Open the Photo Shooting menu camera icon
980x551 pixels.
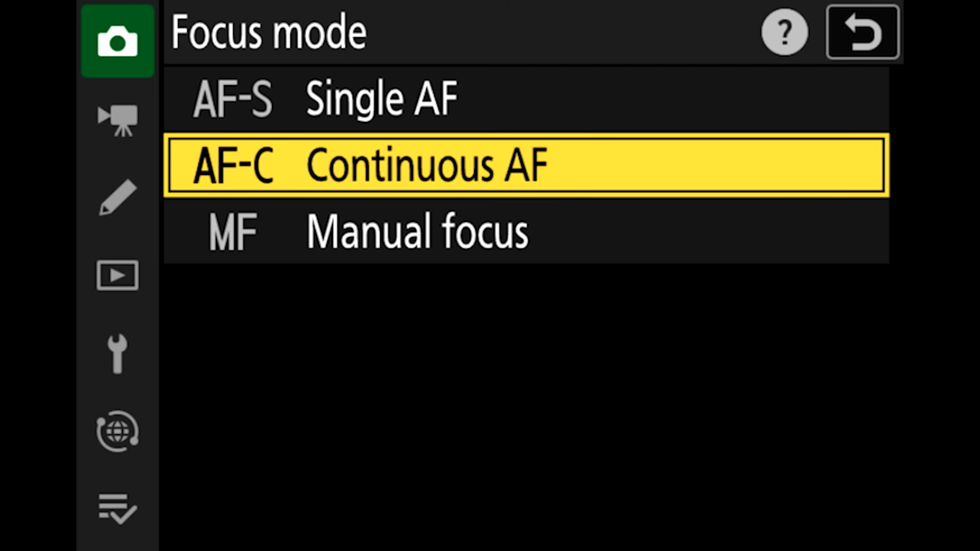[x=117, y=41]
